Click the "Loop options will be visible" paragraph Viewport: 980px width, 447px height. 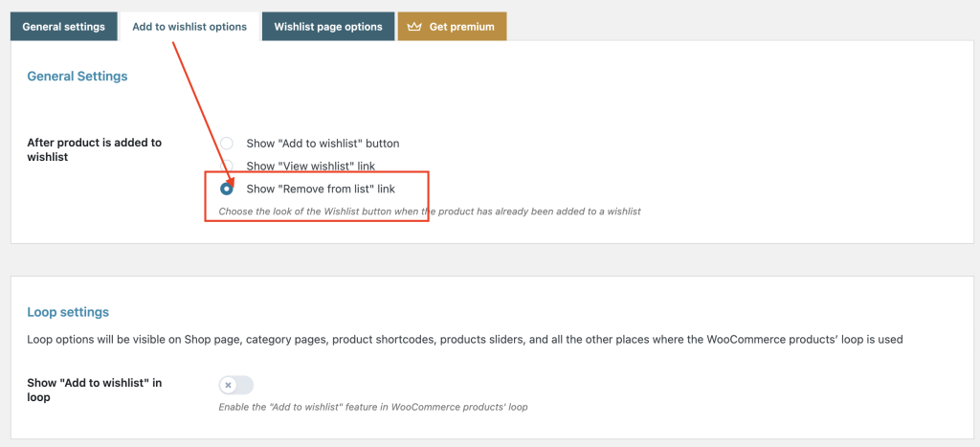tap(465, 340)
